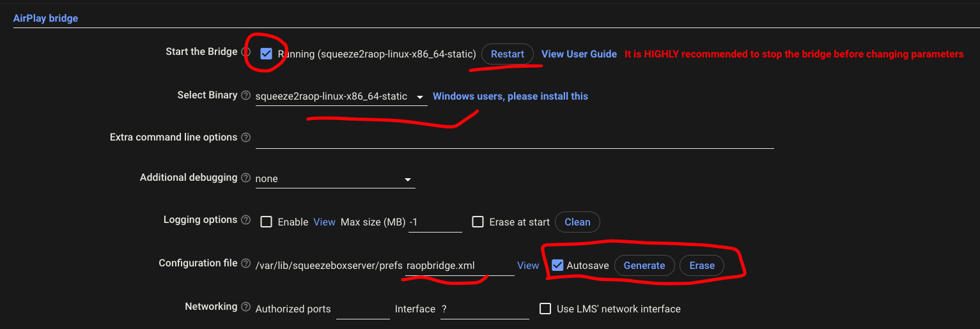Check Use LMS' network interface
Viewport: 980px width, 329px height.
[545, 309]
